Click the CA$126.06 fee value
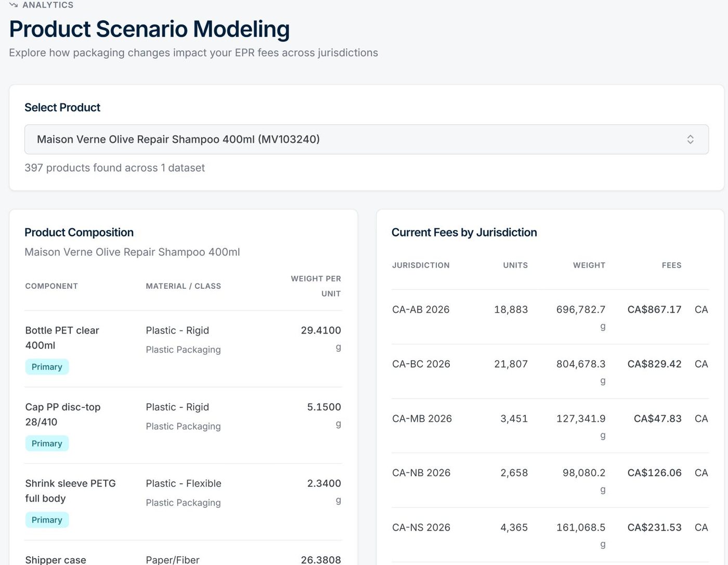The height and width of the screenshot is (565, 728). click(654, 473)
